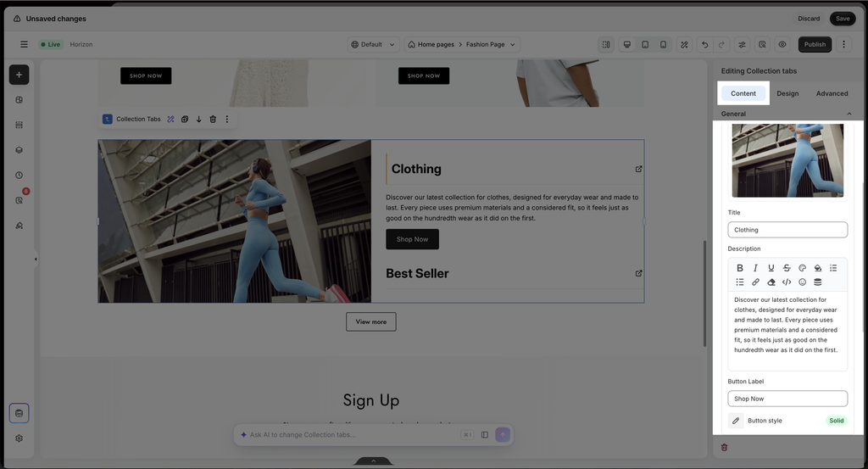
Task: Switch to the Content tab
Action: pyautogui.click(x=743, y=93)
